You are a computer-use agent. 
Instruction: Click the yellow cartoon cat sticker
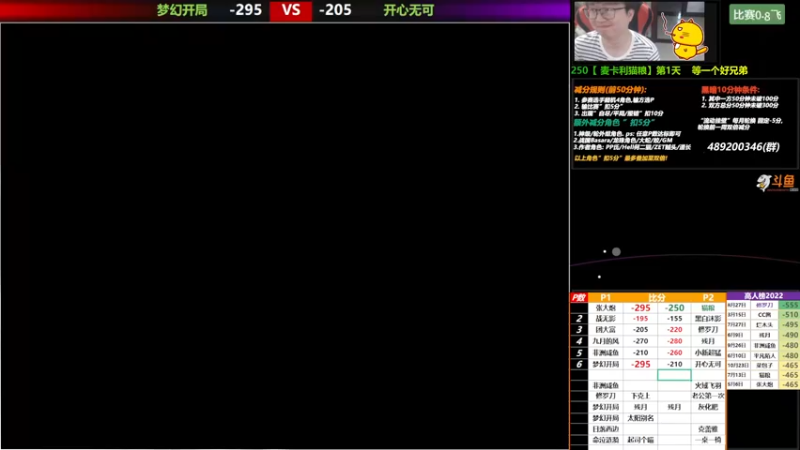(687, 38)
